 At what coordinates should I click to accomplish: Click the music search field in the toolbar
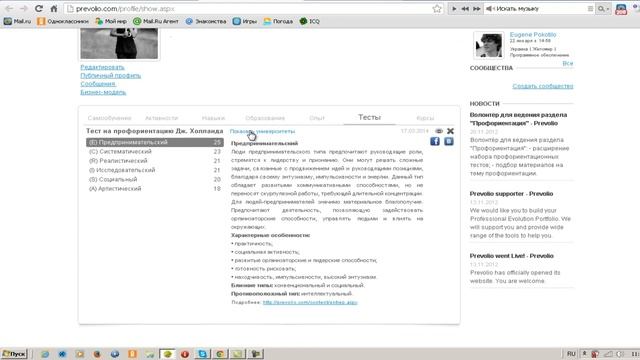pos(539,9)
